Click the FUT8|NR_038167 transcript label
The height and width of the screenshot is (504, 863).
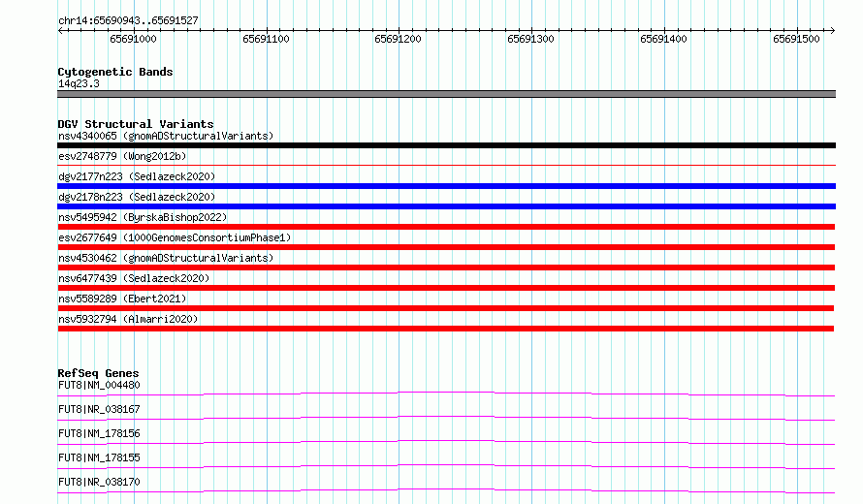point(99,409)
